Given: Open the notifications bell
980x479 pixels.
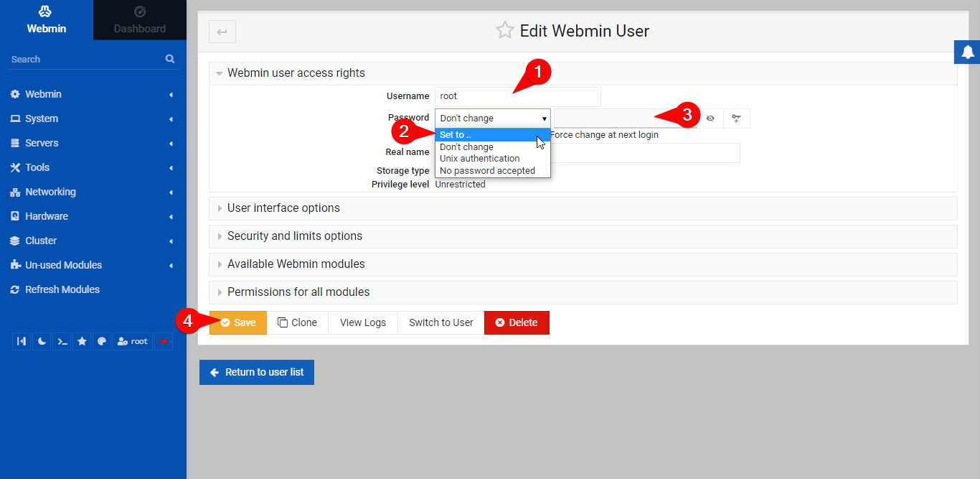Looking at the screenshot, I should click(967, 52).
